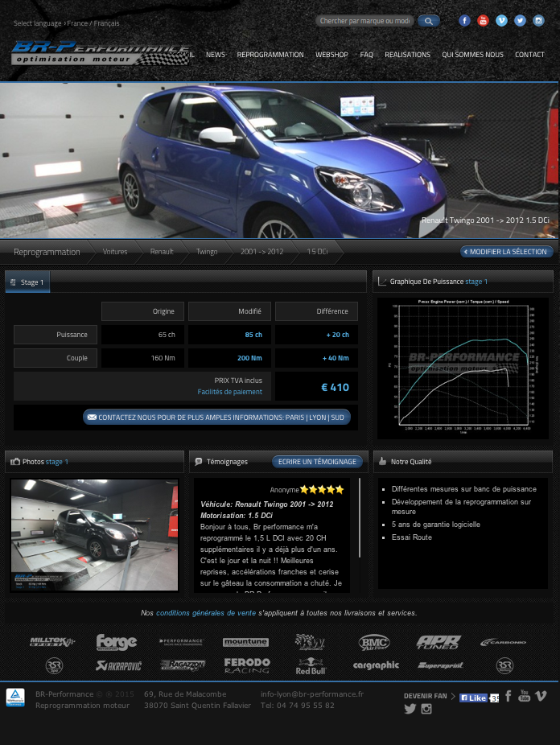Click the five-star rating of Anonyme
This screenshot has height=745, width=560.
(x=322, y=489)
